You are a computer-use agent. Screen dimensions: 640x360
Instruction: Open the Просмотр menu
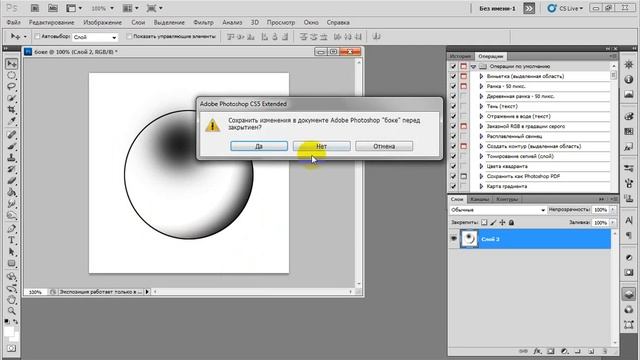(x=281, y=22)
